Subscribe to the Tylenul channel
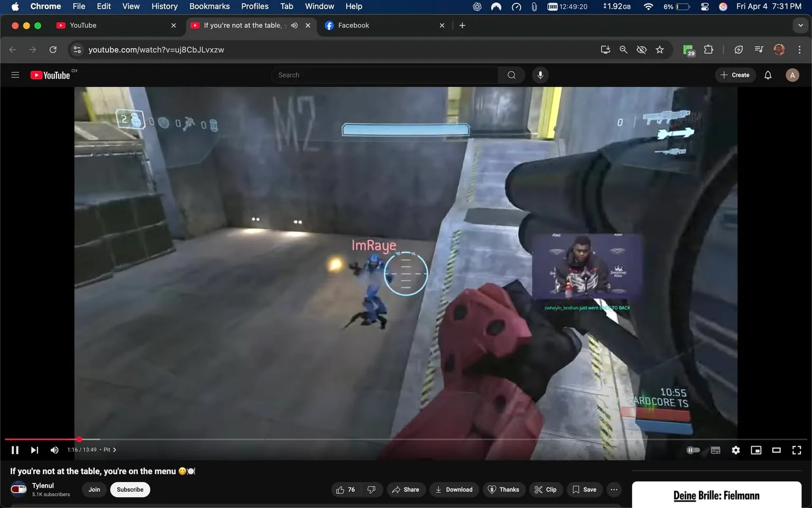This screenshot has height=508, width=812. click(x=130, y=489)
